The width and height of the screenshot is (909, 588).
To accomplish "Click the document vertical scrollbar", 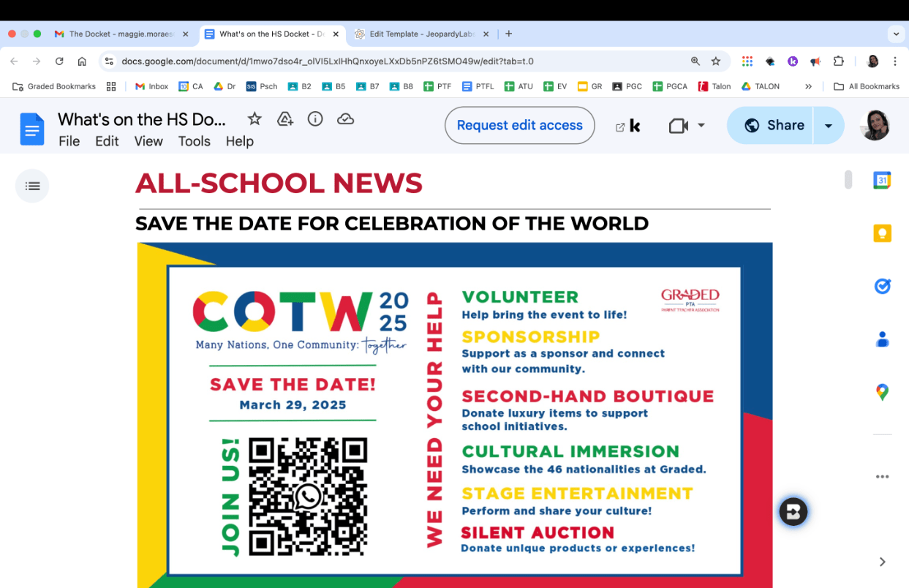I will point(848,179).
